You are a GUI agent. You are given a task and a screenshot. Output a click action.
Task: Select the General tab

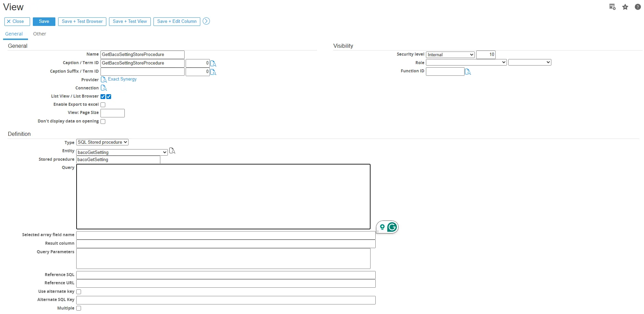[14, 34]
